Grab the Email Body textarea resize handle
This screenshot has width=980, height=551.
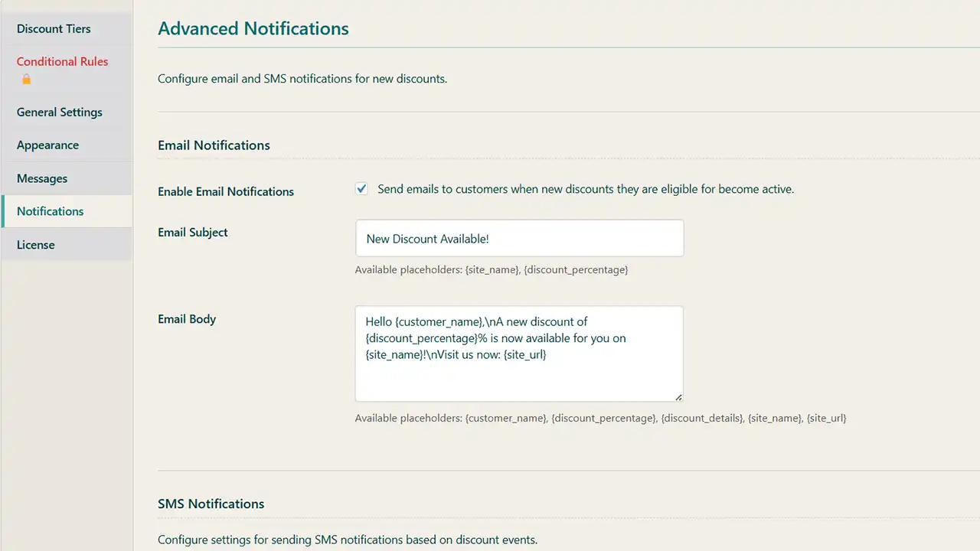pyautogui.click(x=678, y=396)
